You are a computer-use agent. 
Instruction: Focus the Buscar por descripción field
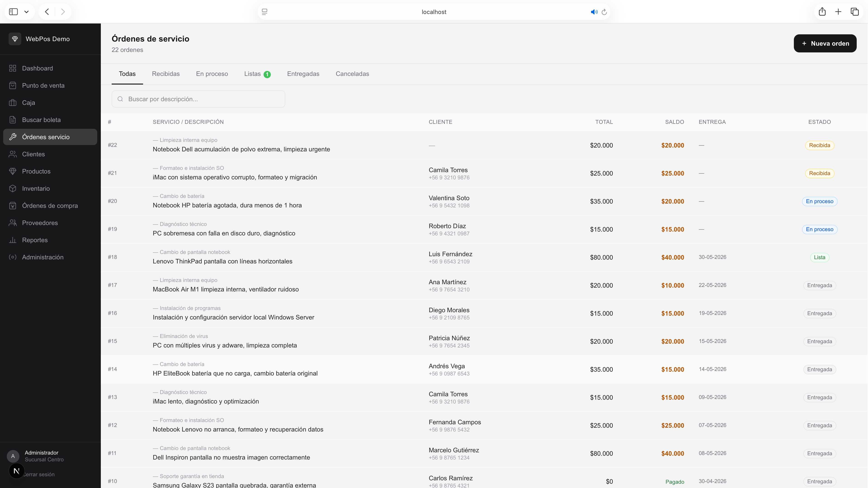tap(198, 99)
